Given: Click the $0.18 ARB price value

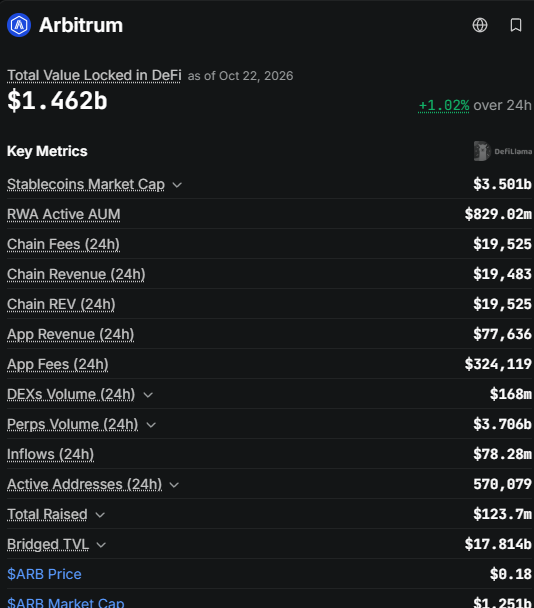Looking at the screenshot, I should pos(511,574).
